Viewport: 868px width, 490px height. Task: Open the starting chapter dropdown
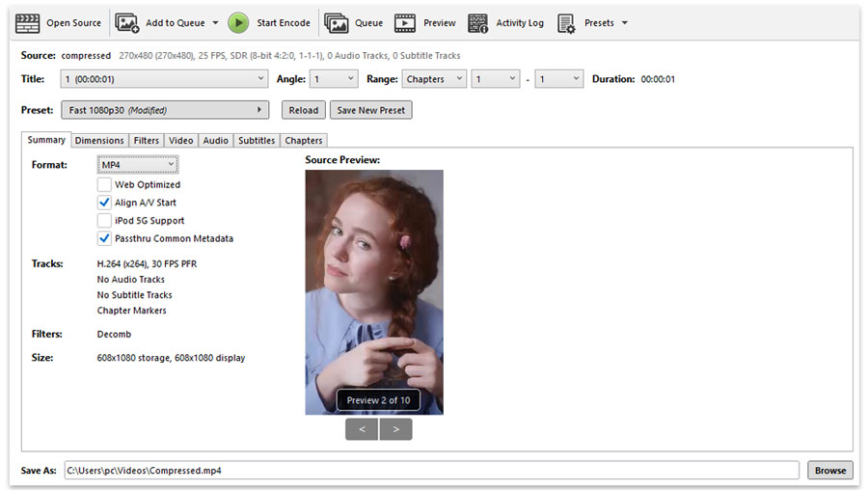[x=496, y=79]
